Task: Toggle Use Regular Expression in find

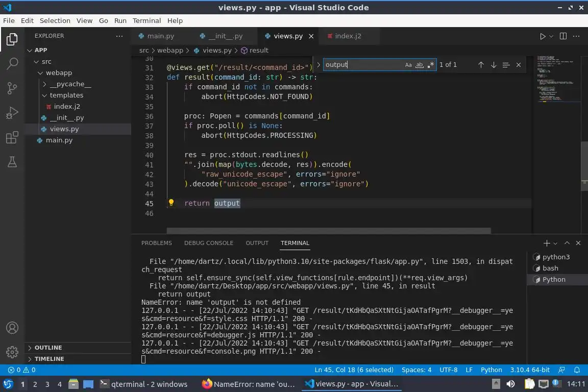Action: point(430,65)
